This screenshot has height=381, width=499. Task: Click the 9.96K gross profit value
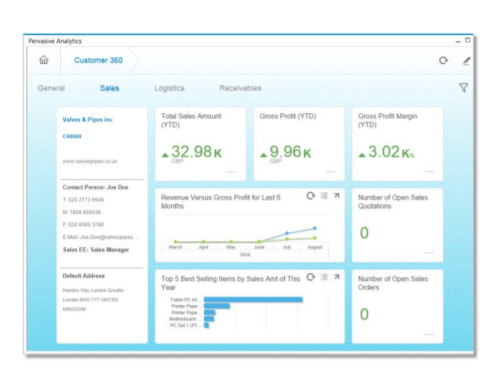point(290,152)
